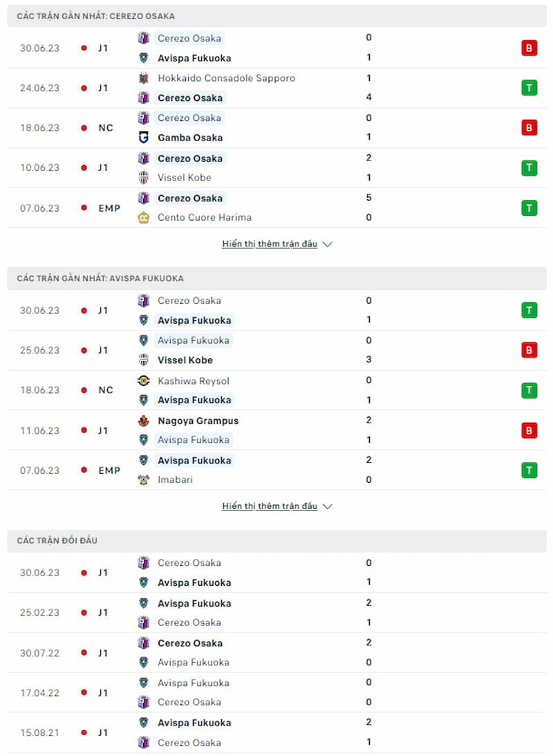Click Hokkaido Consadole Sapporo team logo
The width and height of the screenshot is (553, 756).
(144, 78)
